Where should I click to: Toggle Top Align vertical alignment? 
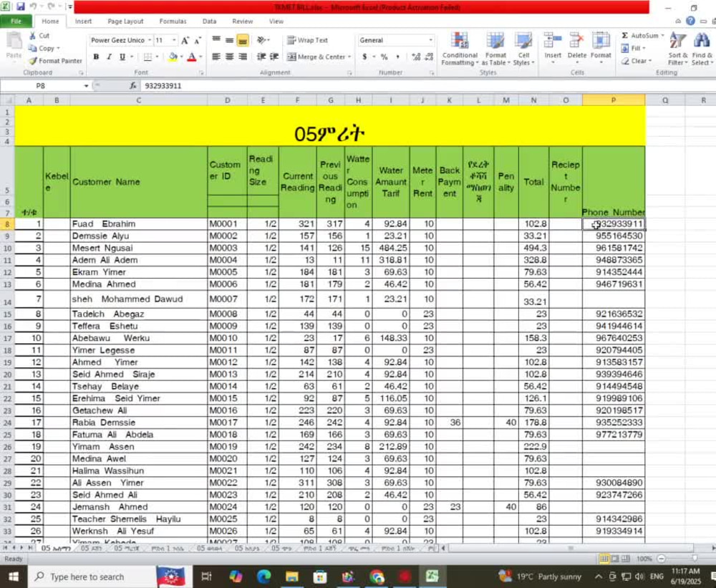pos(216,40)
